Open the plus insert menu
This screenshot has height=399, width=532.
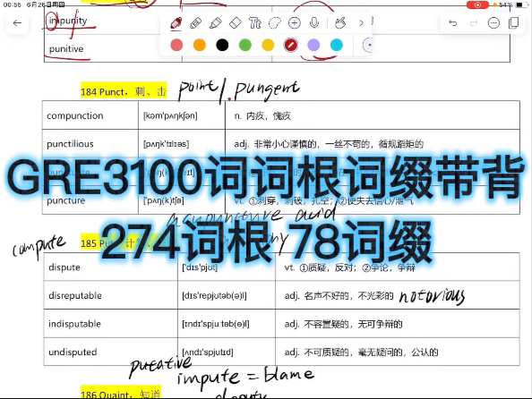(294, 23)
